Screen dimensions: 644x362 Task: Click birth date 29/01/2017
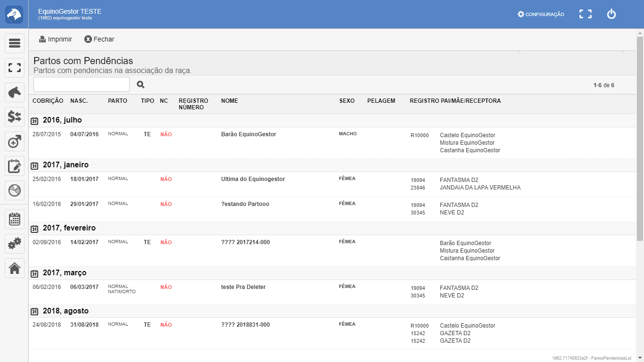pos(84,204)
